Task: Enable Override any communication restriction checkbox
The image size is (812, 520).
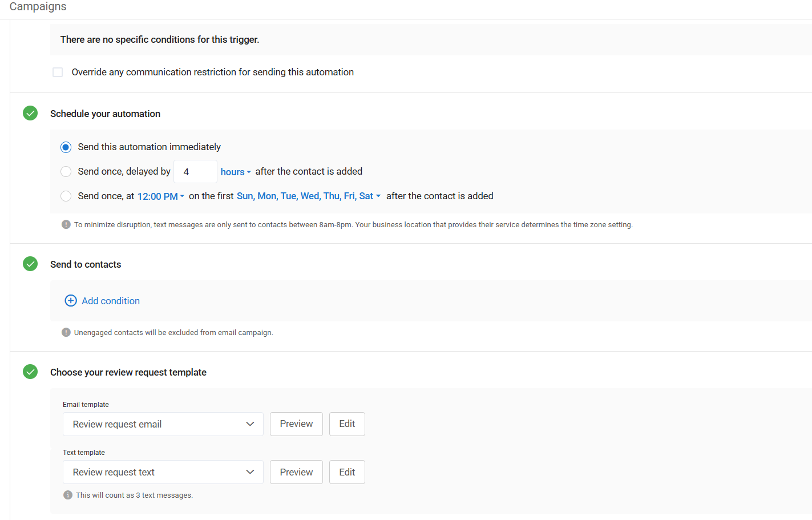Action: (x=58, y=72)
